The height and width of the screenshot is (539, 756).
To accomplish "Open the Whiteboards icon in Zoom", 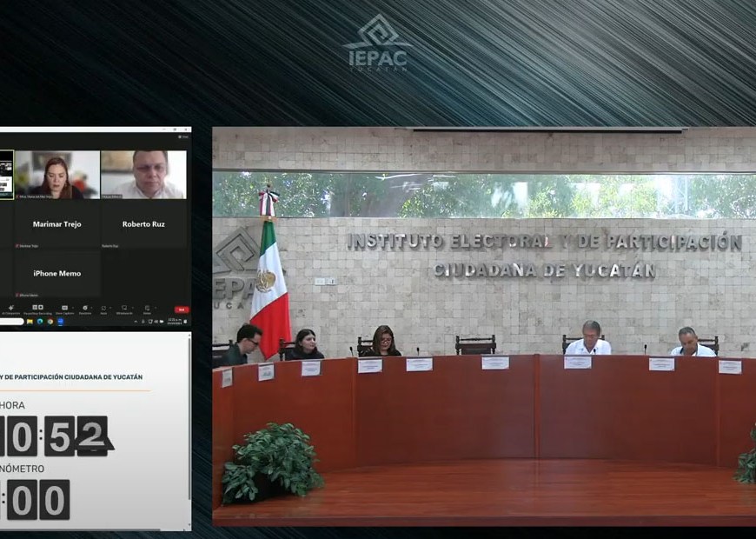I will pyautogui.click(x=123, y=309).
